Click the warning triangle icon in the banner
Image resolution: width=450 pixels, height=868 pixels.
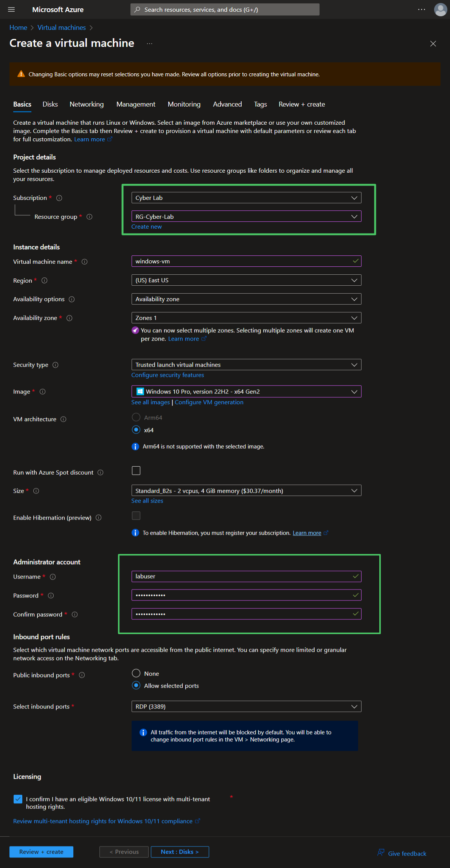pyautogui.click(x=21, y=74)
